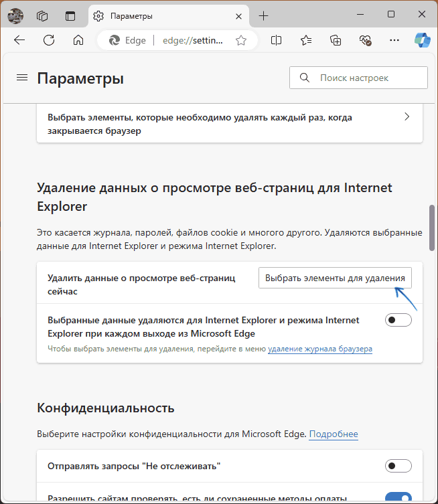Open Copilot sidebar
The width and height of the screenshot is (438, 504).
pos(422,40)
